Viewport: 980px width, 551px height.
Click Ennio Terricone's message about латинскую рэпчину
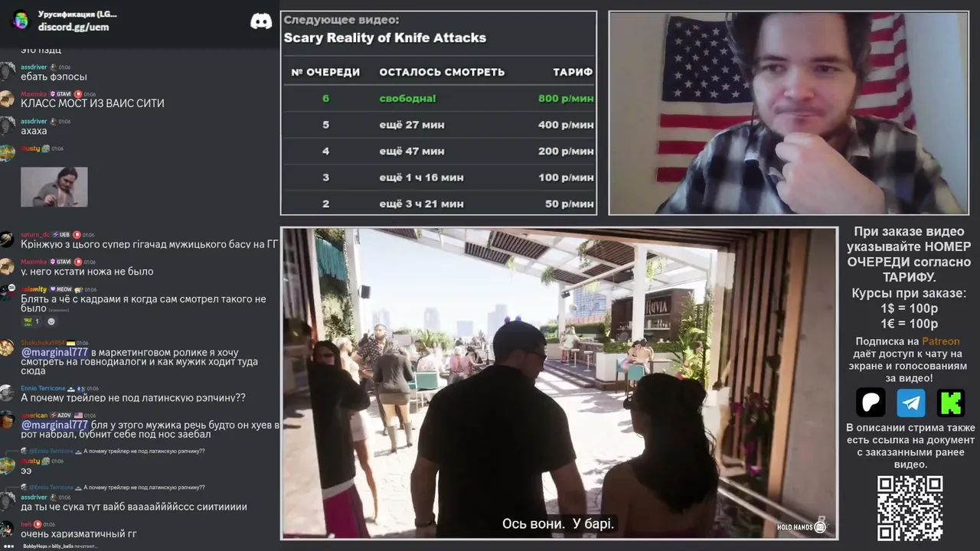(133, 398)
